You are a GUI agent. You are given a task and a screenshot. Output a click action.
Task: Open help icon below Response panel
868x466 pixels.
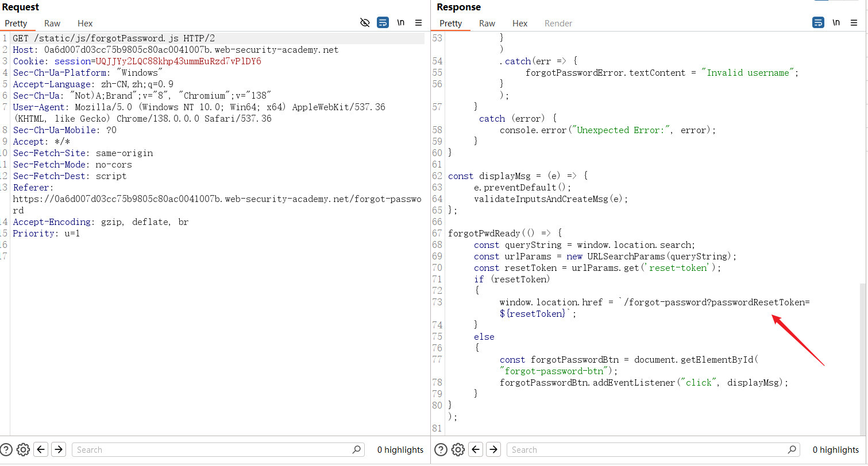441,449
